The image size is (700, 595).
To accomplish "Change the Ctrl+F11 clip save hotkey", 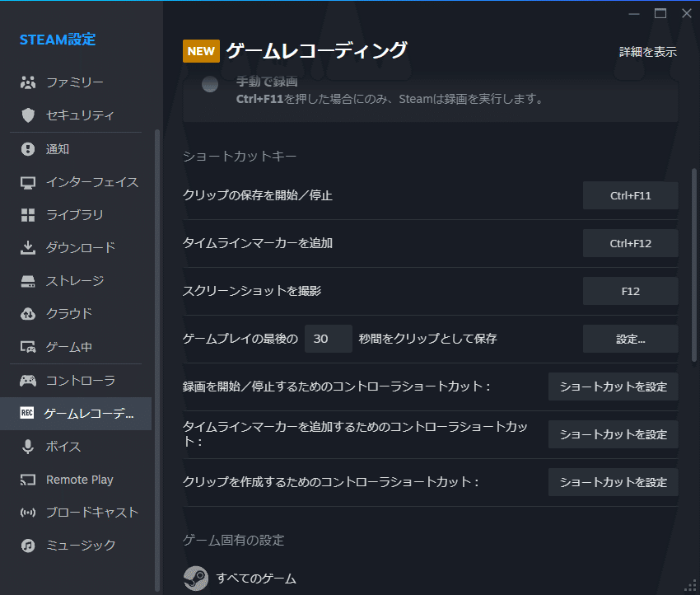I will [x=630, y=195].
